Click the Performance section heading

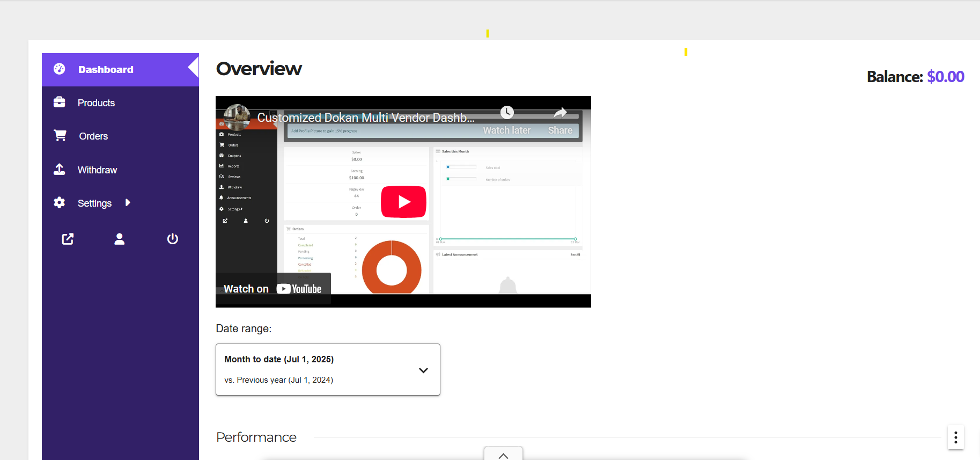click(256, 437)
